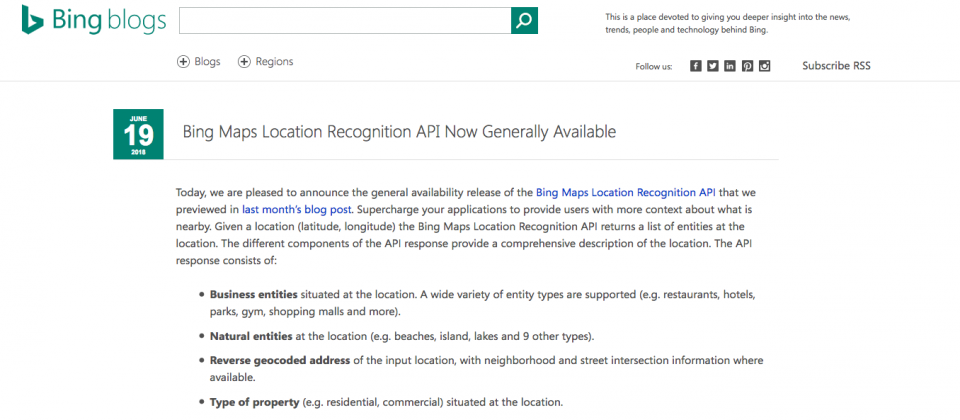960x420 pixels.
Task: Open Bing's Facebook page icon
Action: tap(696, 66)
